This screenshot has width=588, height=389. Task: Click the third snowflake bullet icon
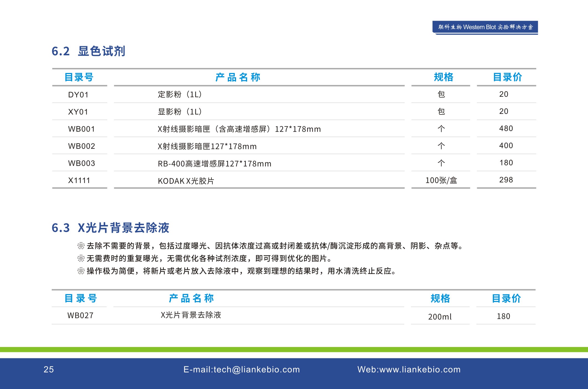81,271
